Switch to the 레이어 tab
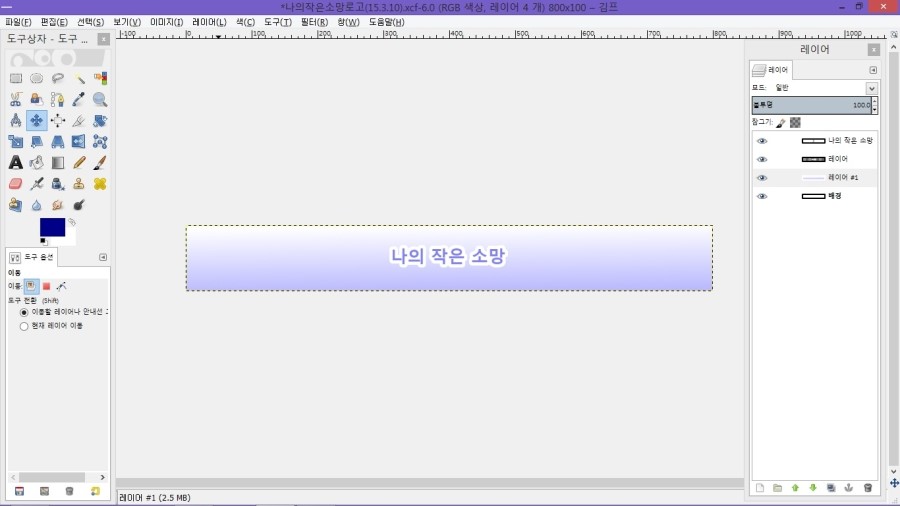 coord(771,70)
